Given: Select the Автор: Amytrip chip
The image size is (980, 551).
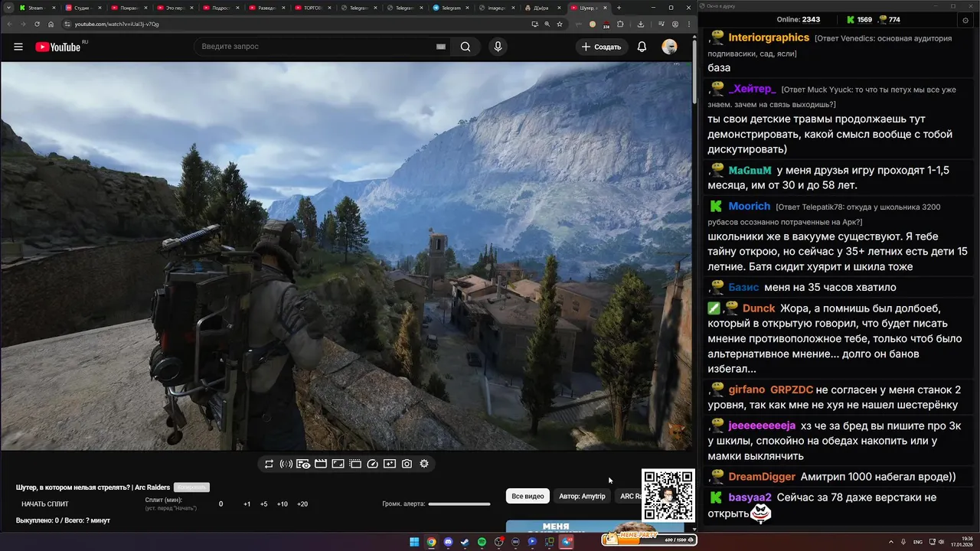Looking at the screenshot, I should point(582,496).
